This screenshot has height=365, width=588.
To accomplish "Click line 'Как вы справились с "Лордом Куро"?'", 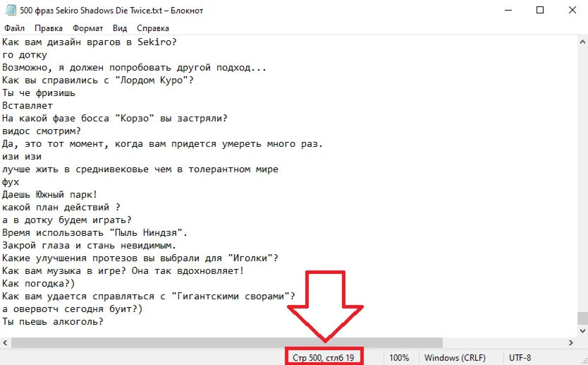I will coord(98,80).
